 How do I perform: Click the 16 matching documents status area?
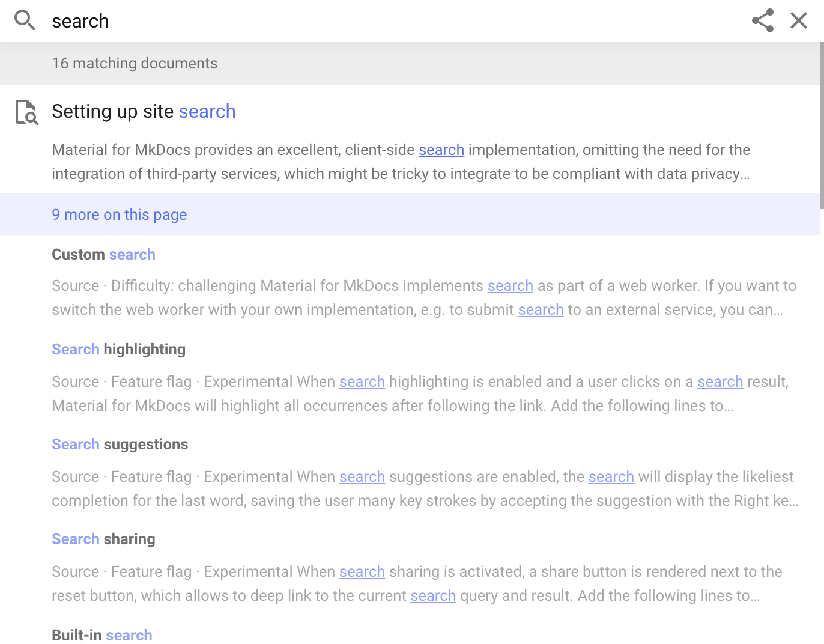[135, 63]
